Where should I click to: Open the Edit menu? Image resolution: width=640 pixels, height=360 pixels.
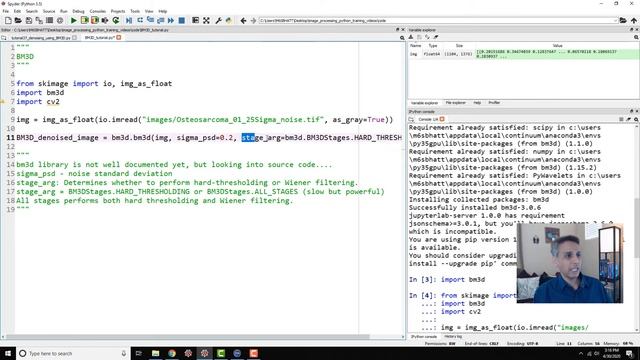[x=17, y=11]
